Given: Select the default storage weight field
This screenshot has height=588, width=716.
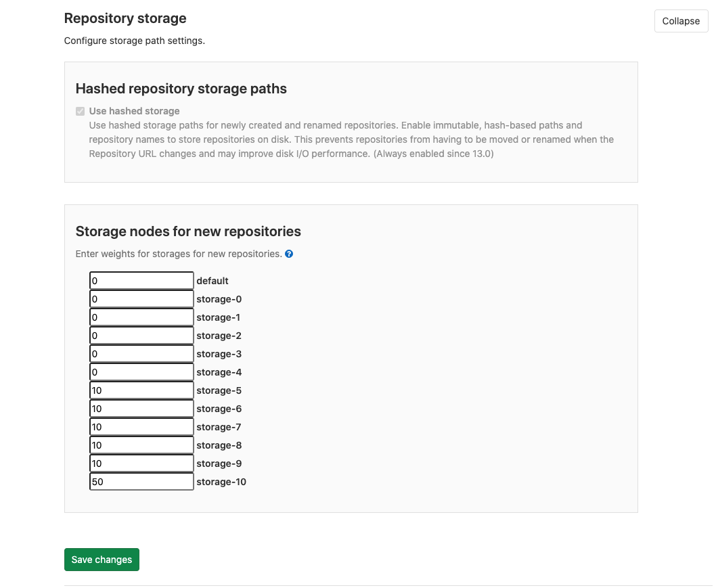Looking at the screenshot, I should point(141,280).
